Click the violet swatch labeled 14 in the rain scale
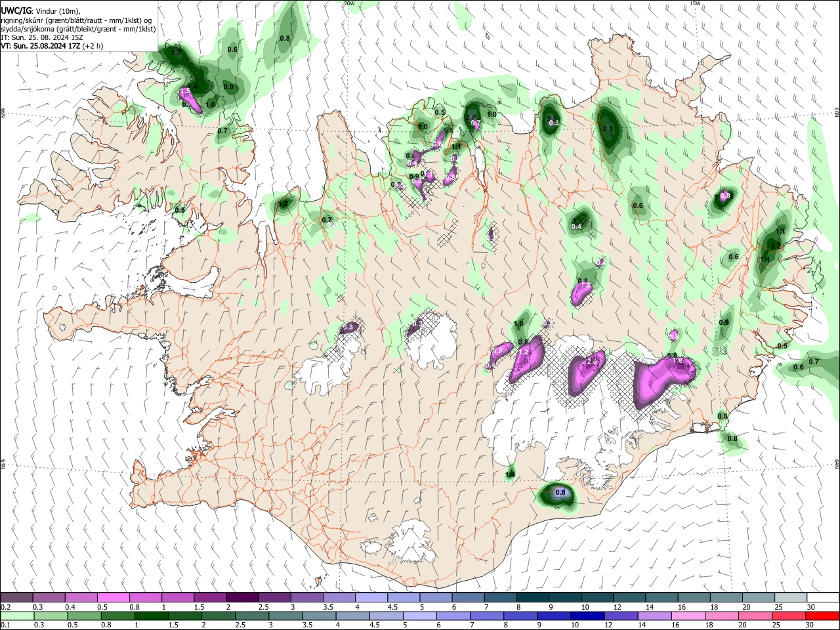This screenshot has width=840, height=630. coord(654,616)
